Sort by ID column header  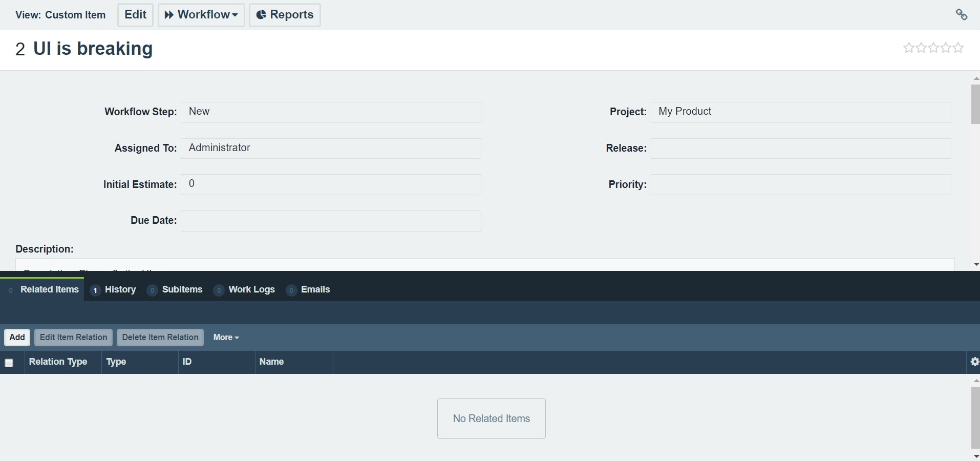pos(217,362)
